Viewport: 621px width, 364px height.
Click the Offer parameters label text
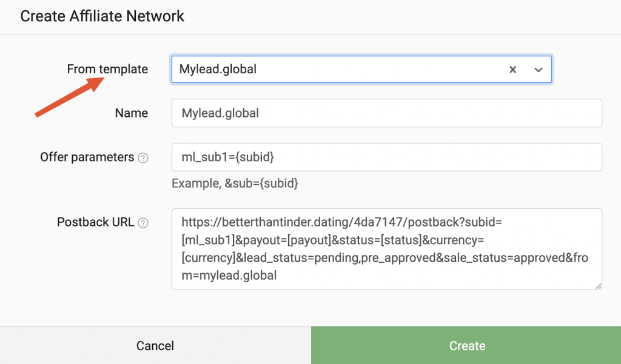(87, 157)
